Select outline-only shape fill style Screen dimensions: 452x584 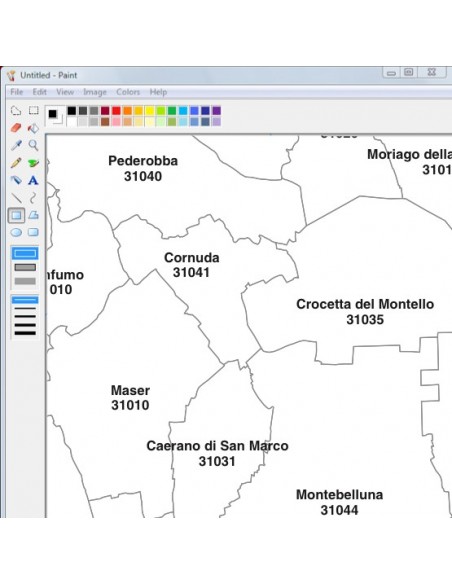pyautogui.click(x=25, y=254)
